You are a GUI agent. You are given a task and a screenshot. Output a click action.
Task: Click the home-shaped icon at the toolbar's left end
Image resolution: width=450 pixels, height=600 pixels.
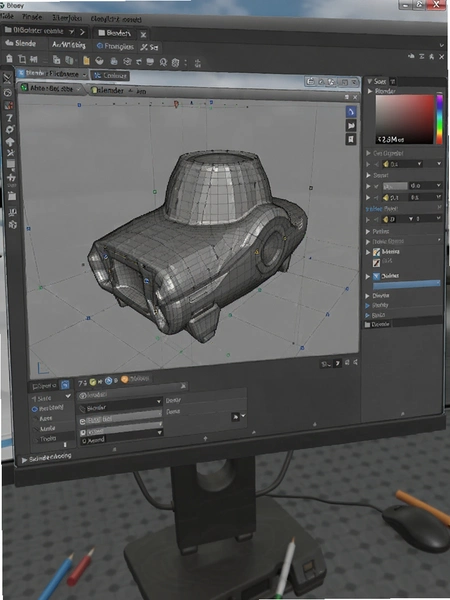9,59
